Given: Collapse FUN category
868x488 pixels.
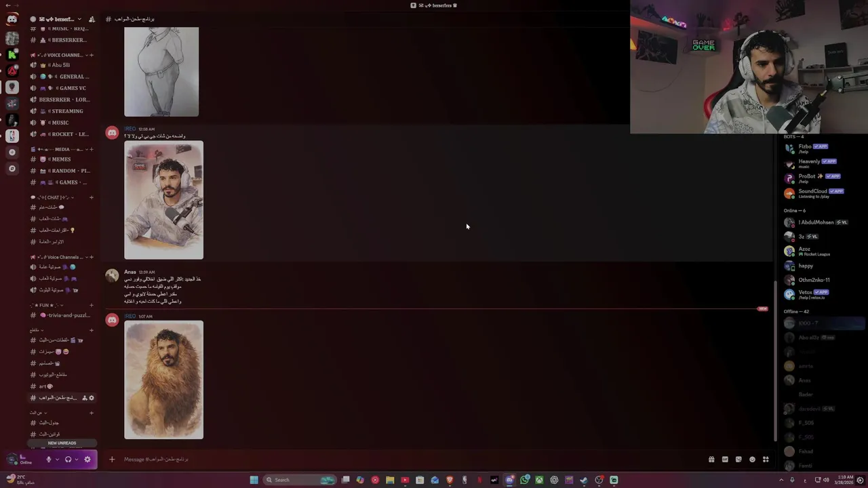Looking at the screenshot, I should pos(46,305).
